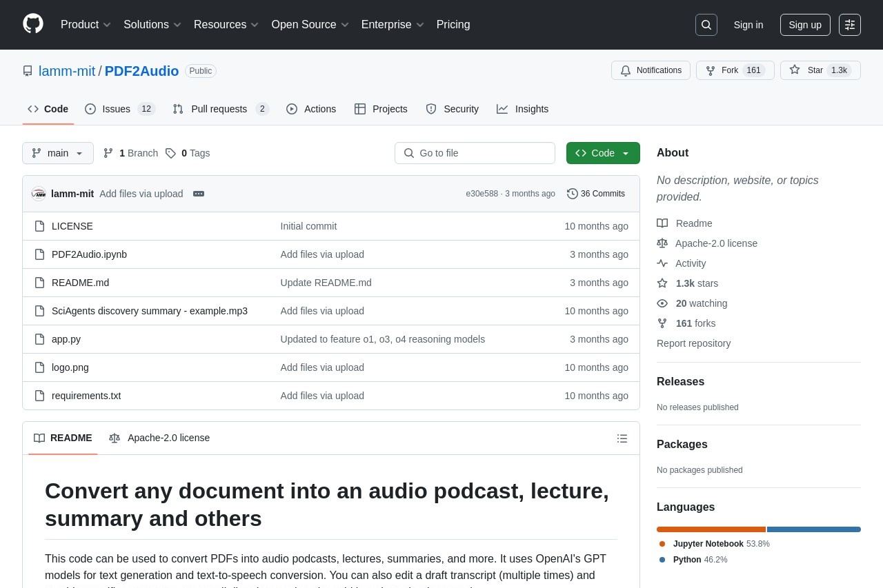Open the green Code dropdown button
883x588 pixels.
(x=603, y=153)
